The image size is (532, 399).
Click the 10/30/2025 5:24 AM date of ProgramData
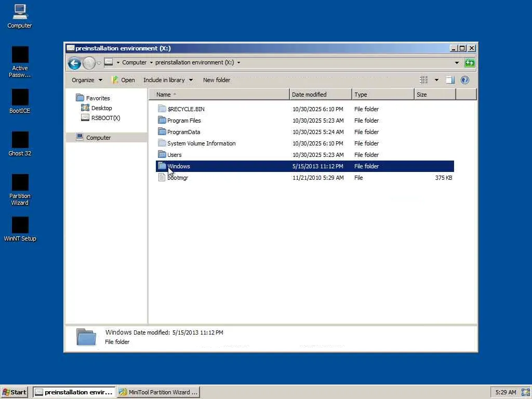pos(318,132)
